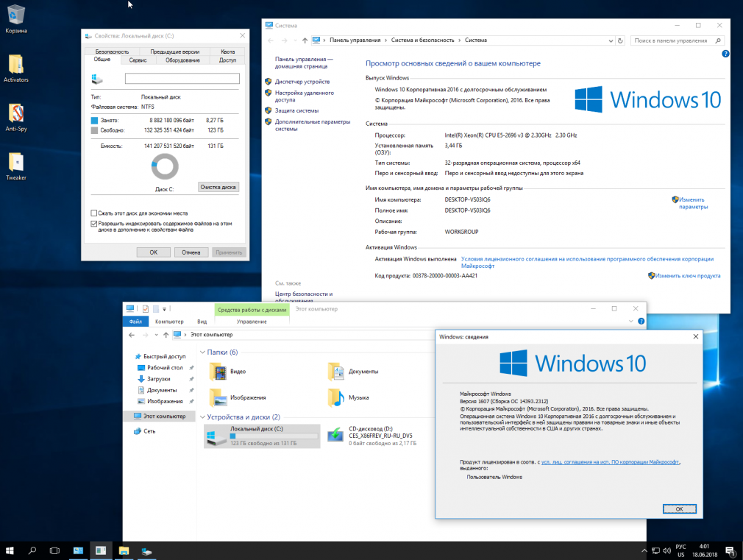The height and width of the screenshot is (560, 743).
Task: Open recent locations dropdown in This PC explorer
Action: (156, 335)
